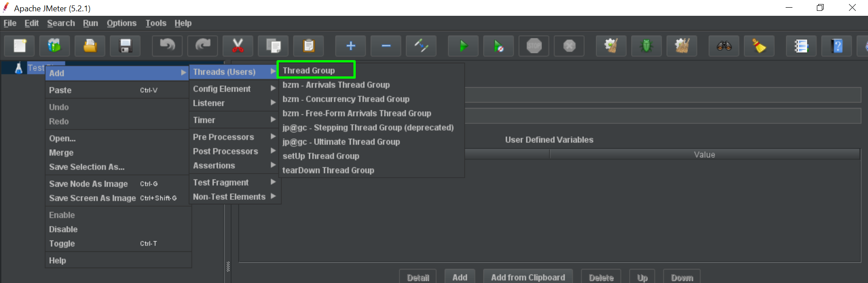Expand the Threads (Users) submenu
The height and width of the screenshot is (283, 868).
click(x=234, y=72)
